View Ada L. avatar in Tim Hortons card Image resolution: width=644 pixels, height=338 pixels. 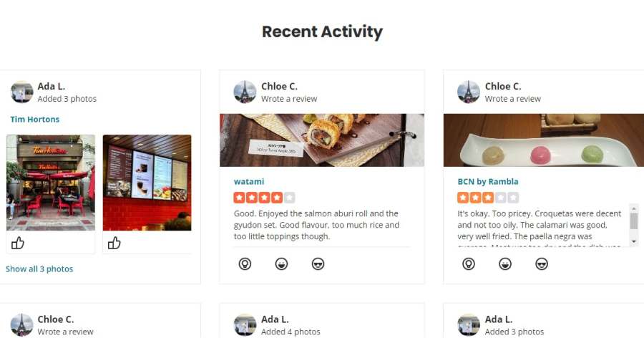[21, 92]
